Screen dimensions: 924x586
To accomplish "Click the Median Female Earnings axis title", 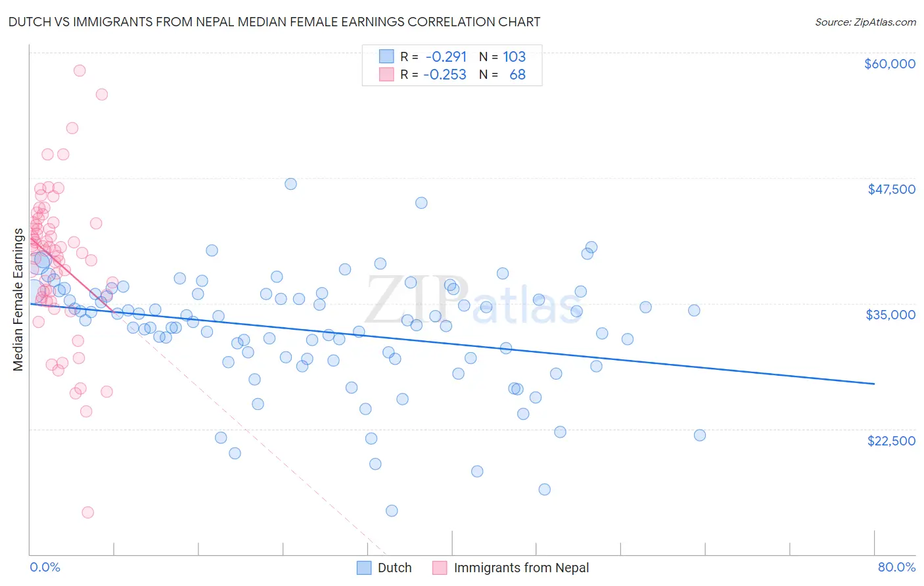I will point(18,300).
